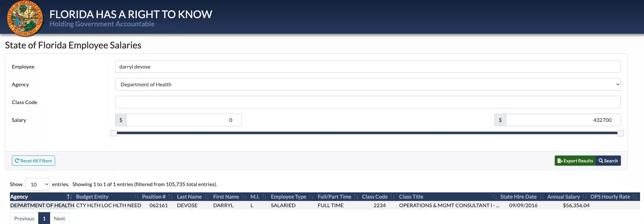Screen dimensions: 644x224
Task: Click the Export Results button
Action: coord(575,161)
